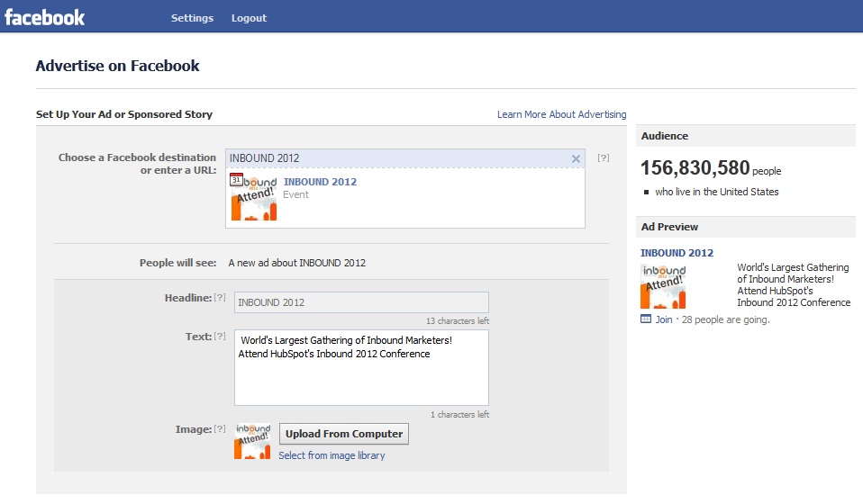Click the 'Event' label under INBOUND 2012
This screenshot has width=863, height=504.
click(295, 194)
